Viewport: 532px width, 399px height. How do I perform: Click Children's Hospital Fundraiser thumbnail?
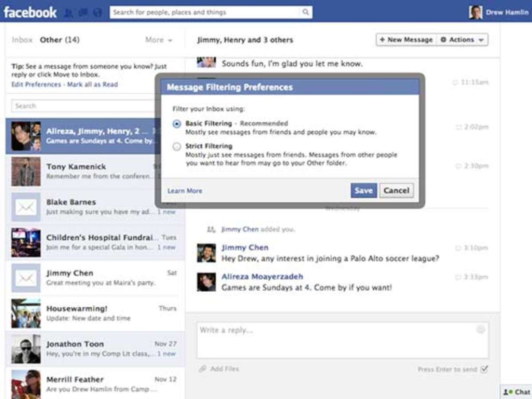[26, 243]
